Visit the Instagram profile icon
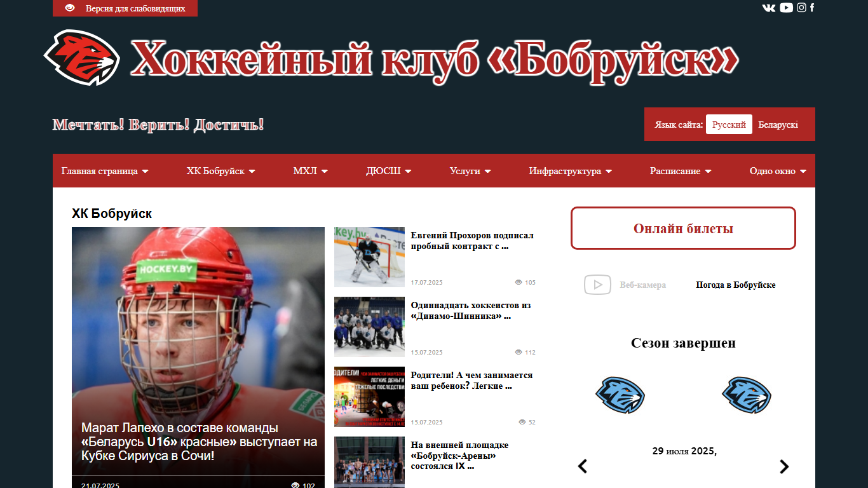 pos(802,8)
